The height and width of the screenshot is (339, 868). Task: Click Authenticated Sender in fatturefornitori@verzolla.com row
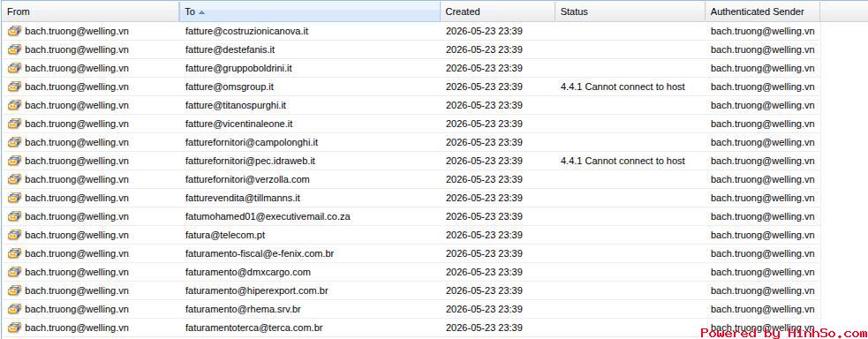click(762, 180)
